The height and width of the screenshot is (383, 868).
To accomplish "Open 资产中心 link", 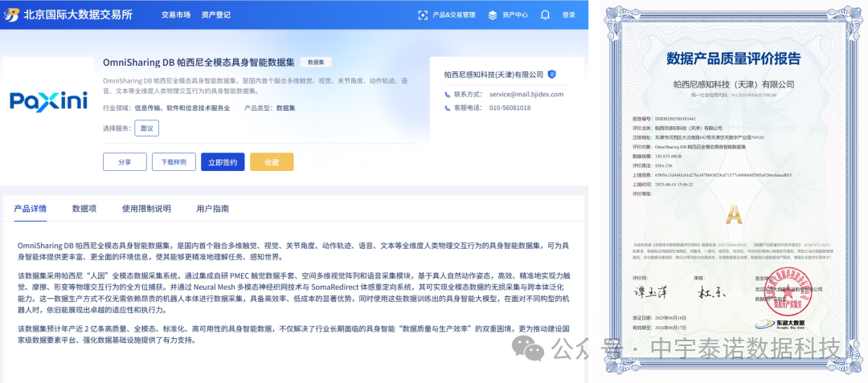I will click(x=515, y=15).
